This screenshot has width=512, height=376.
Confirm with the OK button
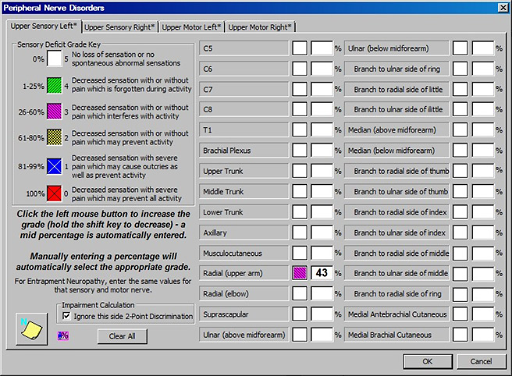(x=428, y=361)
